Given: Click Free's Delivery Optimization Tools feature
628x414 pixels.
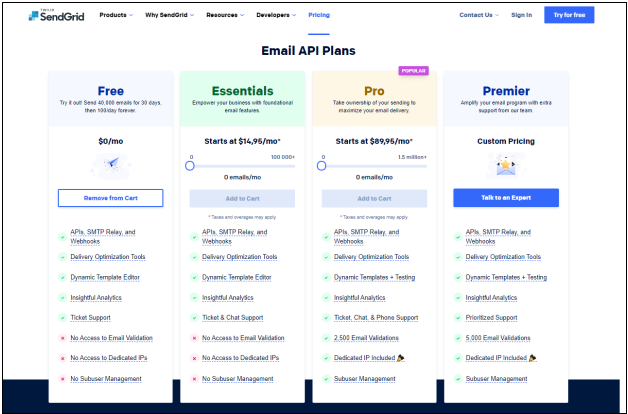Looking at the screenshot, I should (108, 257).
